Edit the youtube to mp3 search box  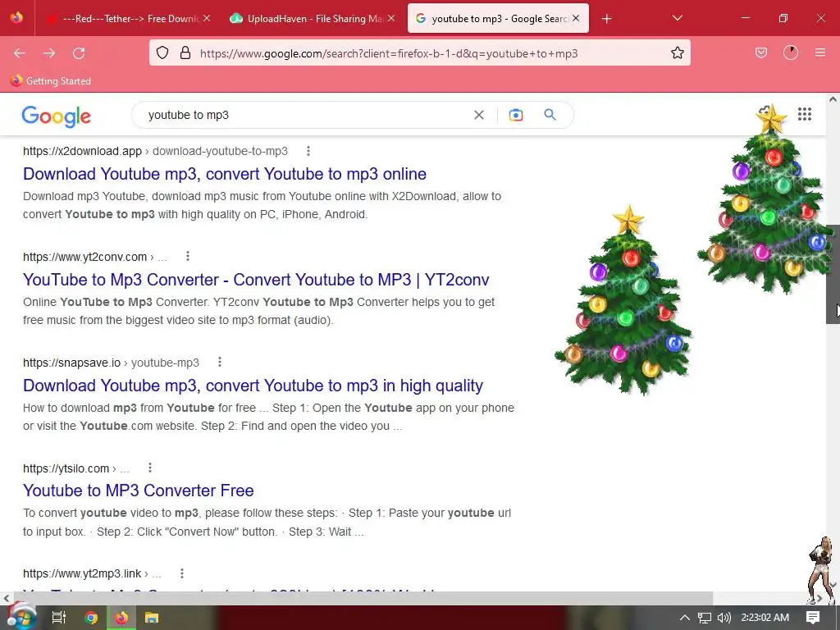pos(305,115)
